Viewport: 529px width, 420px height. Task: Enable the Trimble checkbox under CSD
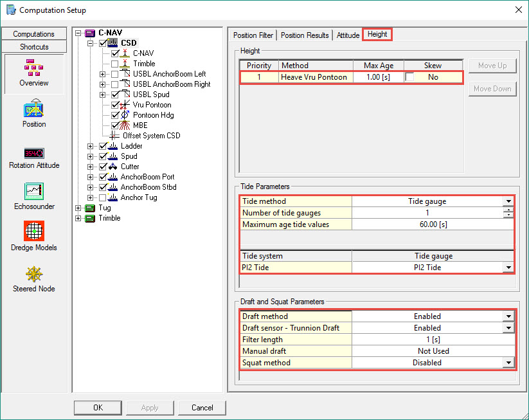point(115,64)
